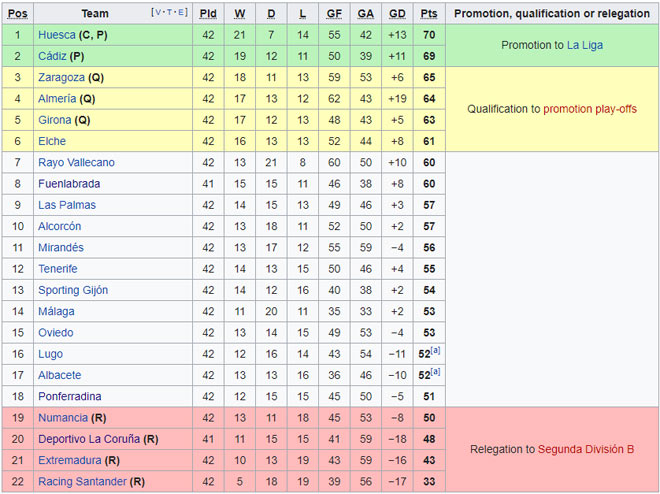Visit the Ponferradina team link
Viewport: 660px width, 494px height.
click(x=69, y=397)
